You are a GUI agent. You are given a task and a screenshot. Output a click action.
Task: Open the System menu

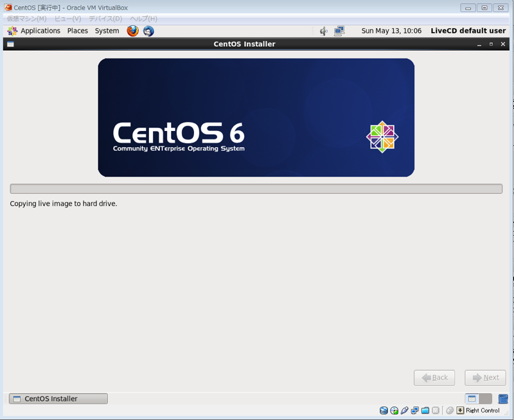tap(107, 31)
